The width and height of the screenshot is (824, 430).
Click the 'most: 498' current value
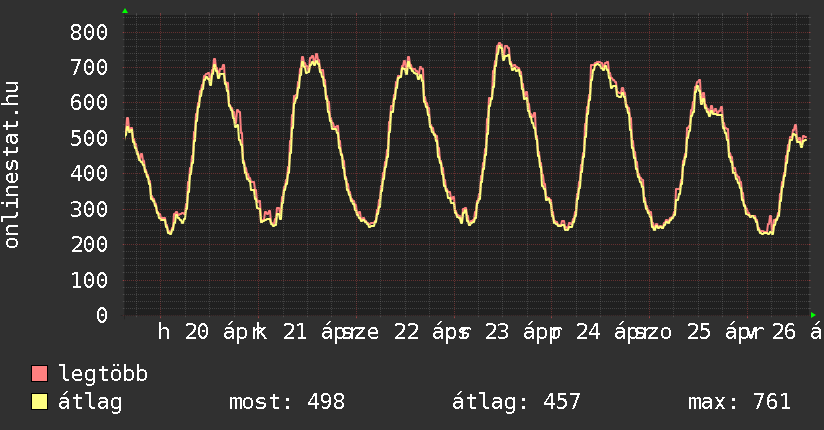(x=286, y=402)
